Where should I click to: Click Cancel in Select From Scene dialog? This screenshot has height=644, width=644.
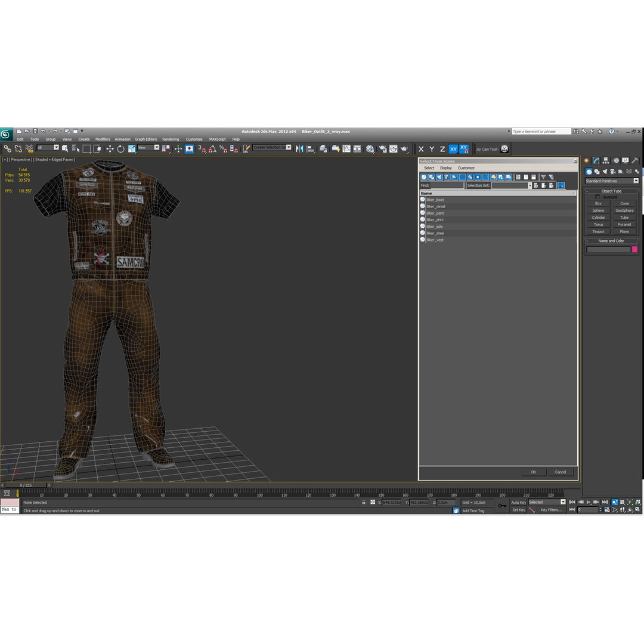tap(560, 472)
